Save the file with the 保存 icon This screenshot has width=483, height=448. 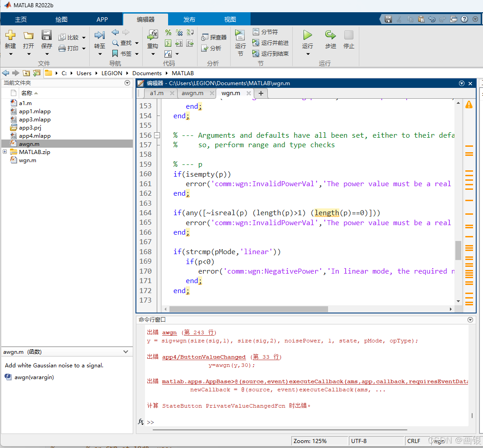[x=47, y=35]
